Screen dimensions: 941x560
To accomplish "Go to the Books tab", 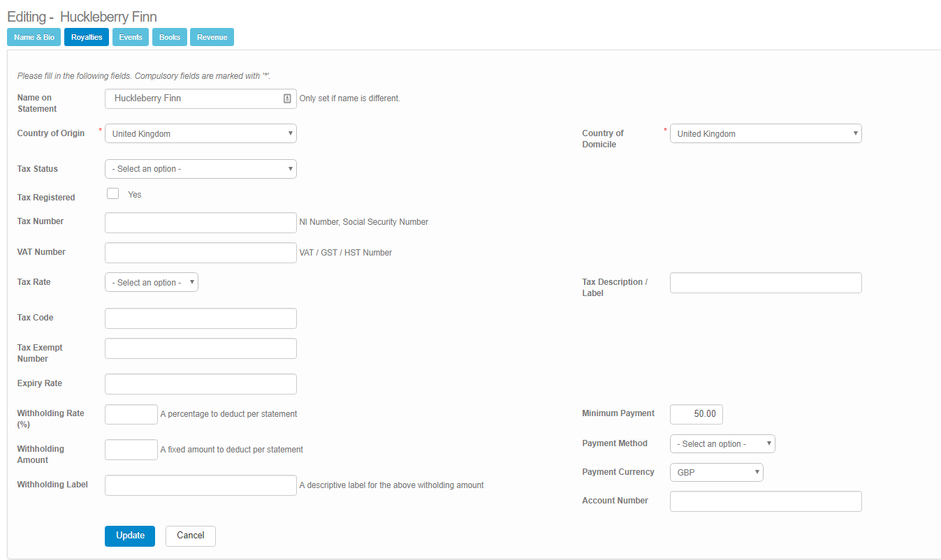I will (170, 37).
